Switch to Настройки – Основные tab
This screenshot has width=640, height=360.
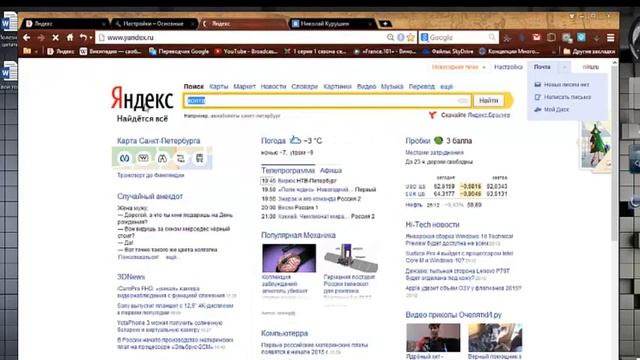coord(153,24)
